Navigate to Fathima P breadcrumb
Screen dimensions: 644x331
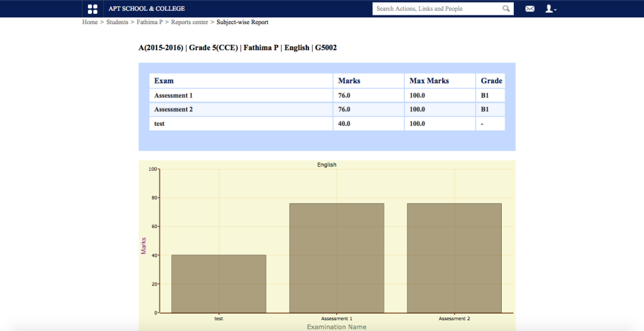(x=150, y=22)
